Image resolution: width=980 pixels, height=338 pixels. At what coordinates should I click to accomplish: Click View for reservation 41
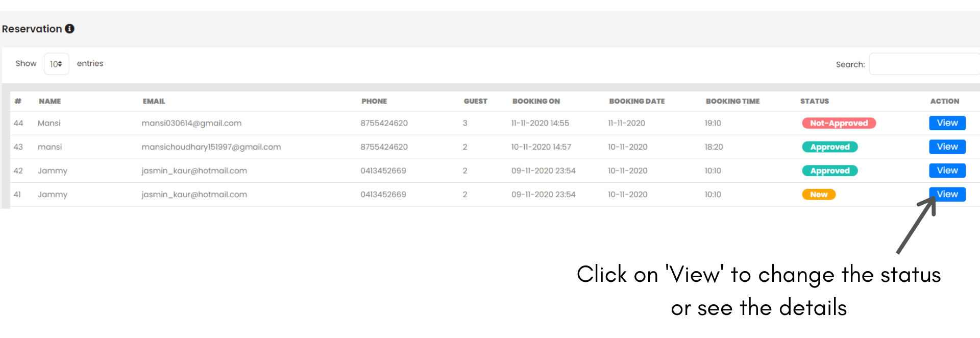947,195
